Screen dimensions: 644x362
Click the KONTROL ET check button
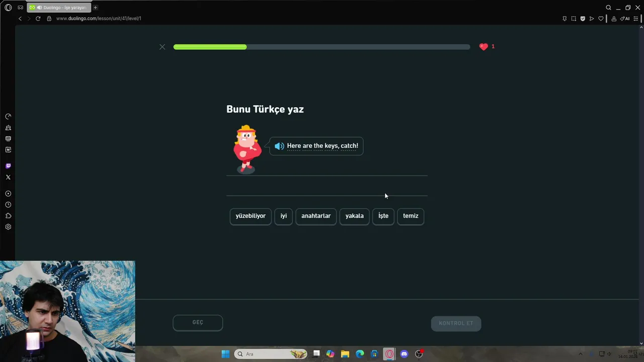pos(456,323)
